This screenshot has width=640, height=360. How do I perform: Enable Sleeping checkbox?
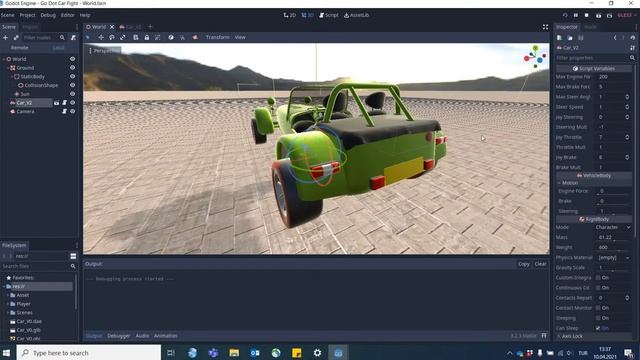pyautogui.click(x=598, y=318)
